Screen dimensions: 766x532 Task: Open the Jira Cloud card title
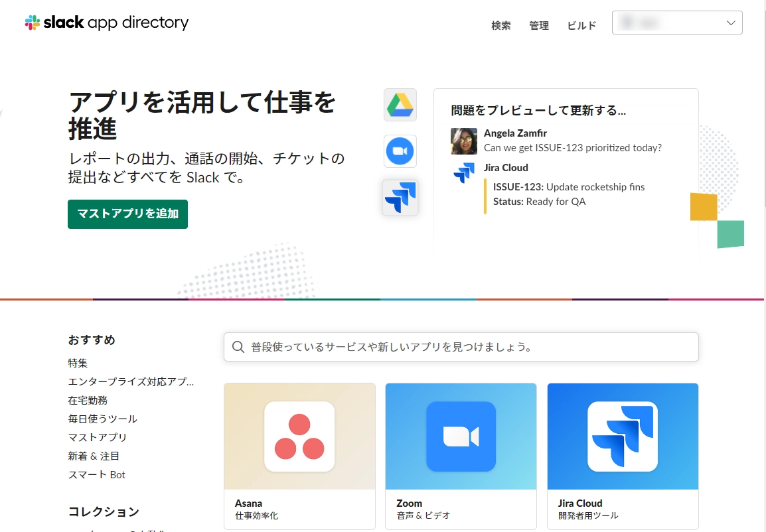[580, 503]
